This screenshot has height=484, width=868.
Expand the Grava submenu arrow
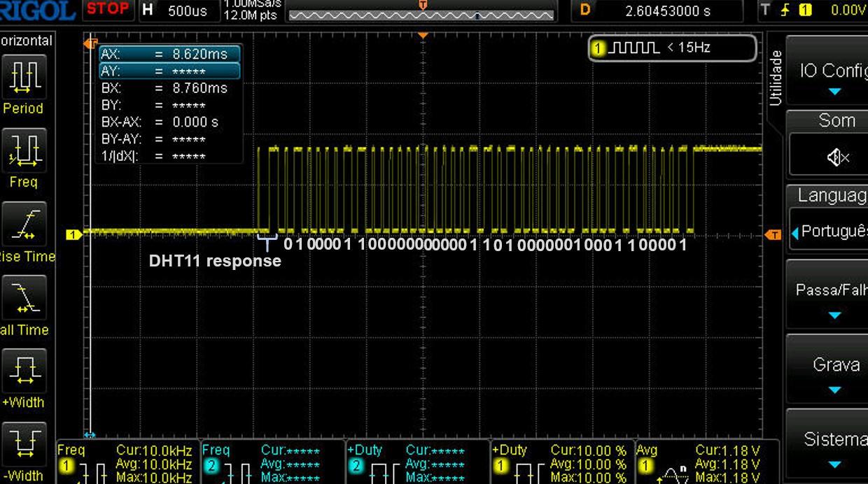[x=834, y=390]
